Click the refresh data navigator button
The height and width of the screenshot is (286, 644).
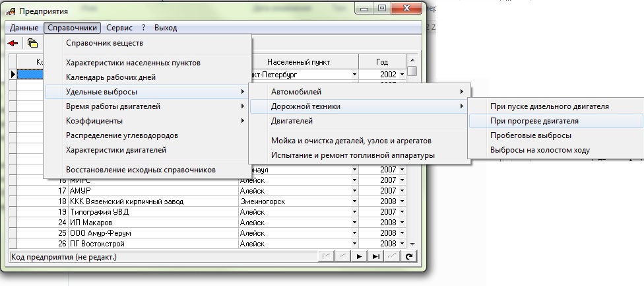pos(409,256)
